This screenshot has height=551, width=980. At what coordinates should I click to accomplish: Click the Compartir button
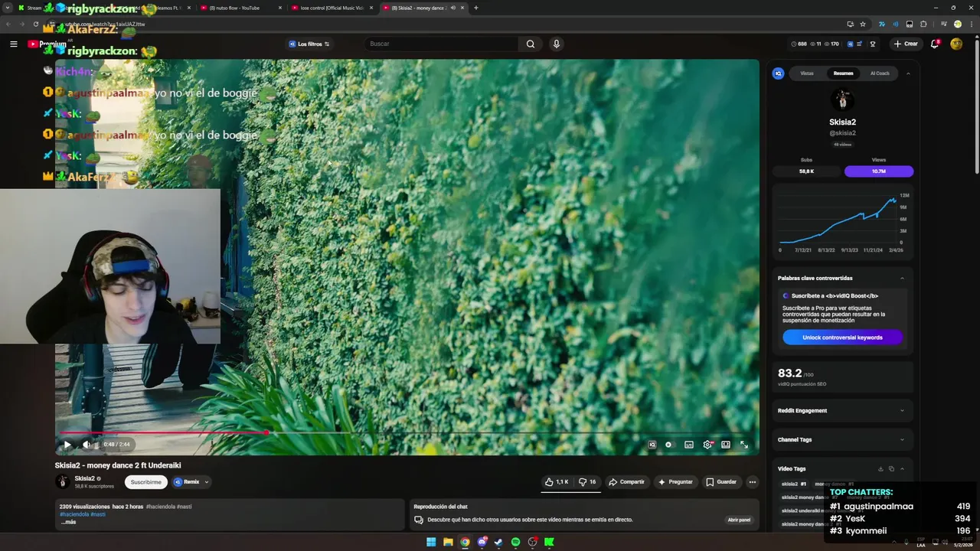pyautogui.click(x=626, y=482)
